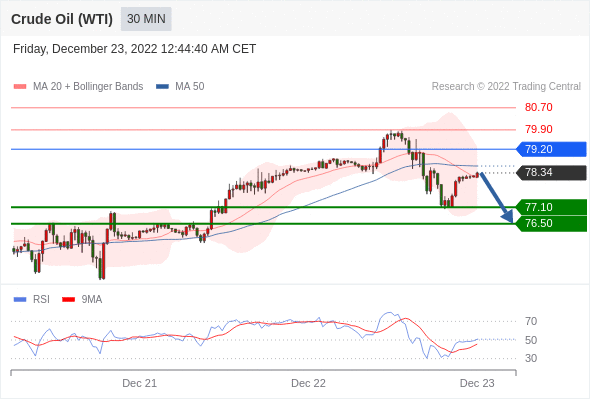Viewport: 590px width, 400px height.
Task: Click the blue 79.20 pivot price tag
Action: (x=551, y=149)
